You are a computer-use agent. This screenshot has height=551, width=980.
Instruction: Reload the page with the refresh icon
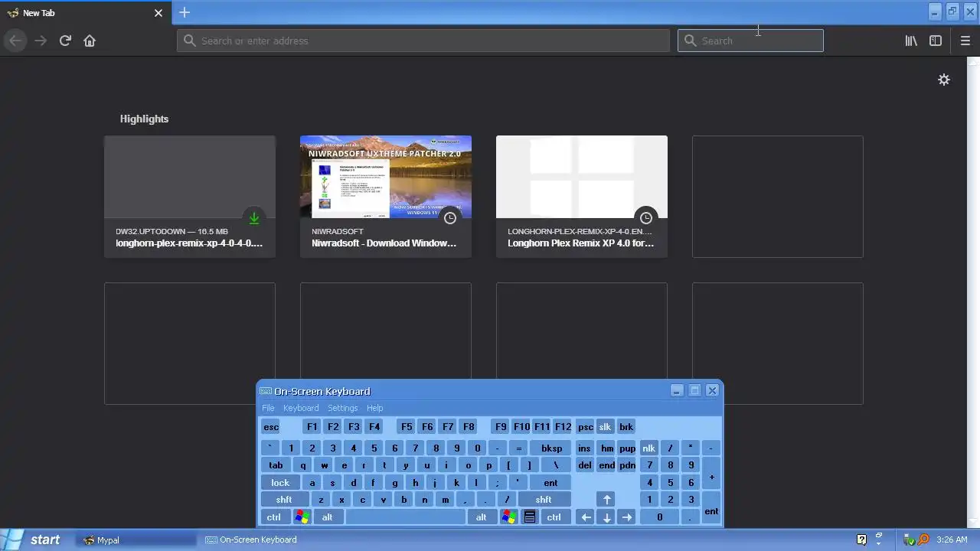pos(65,41)
